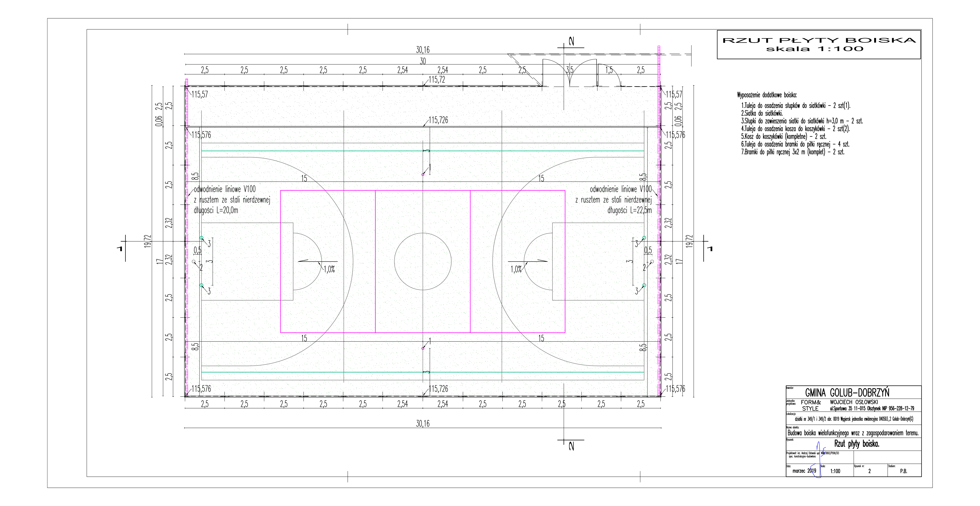Click right-side note 'z rusztem ze stali nierdzewnej'
Image resolution: width=980 pixels, height=506 pixels.
(613, 200)
